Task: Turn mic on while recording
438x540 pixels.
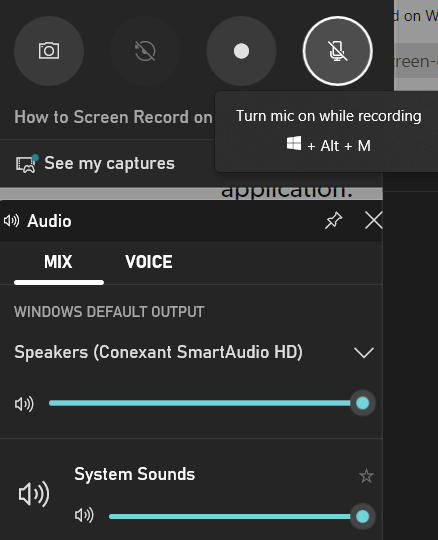Action: pyautogui.click(x=337, y=51)
